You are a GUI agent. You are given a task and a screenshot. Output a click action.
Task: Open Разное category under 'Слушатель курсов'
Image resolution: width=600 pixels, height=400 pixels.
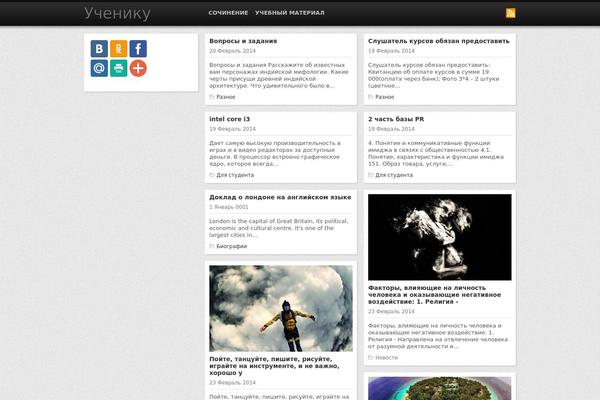385,97
